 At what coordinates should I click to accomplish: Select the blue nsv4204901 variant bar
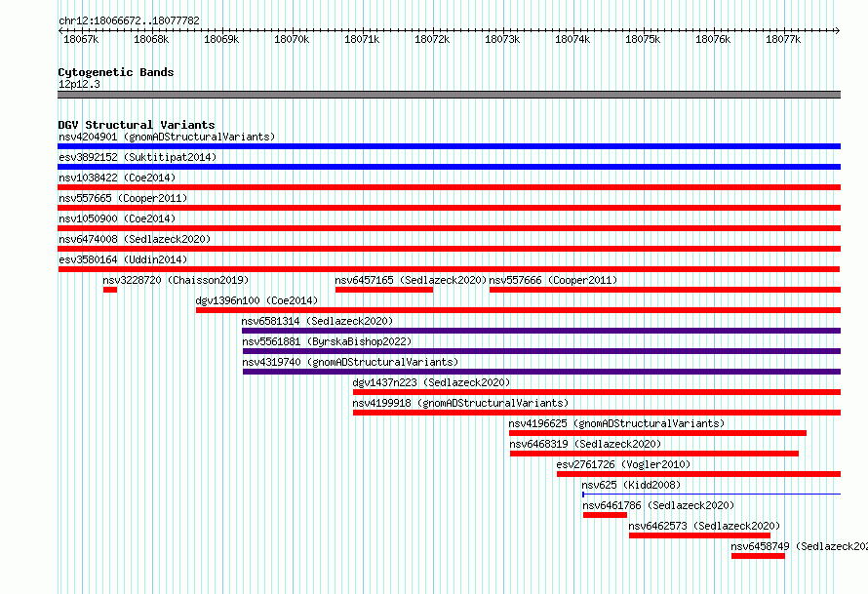(449, 146)
